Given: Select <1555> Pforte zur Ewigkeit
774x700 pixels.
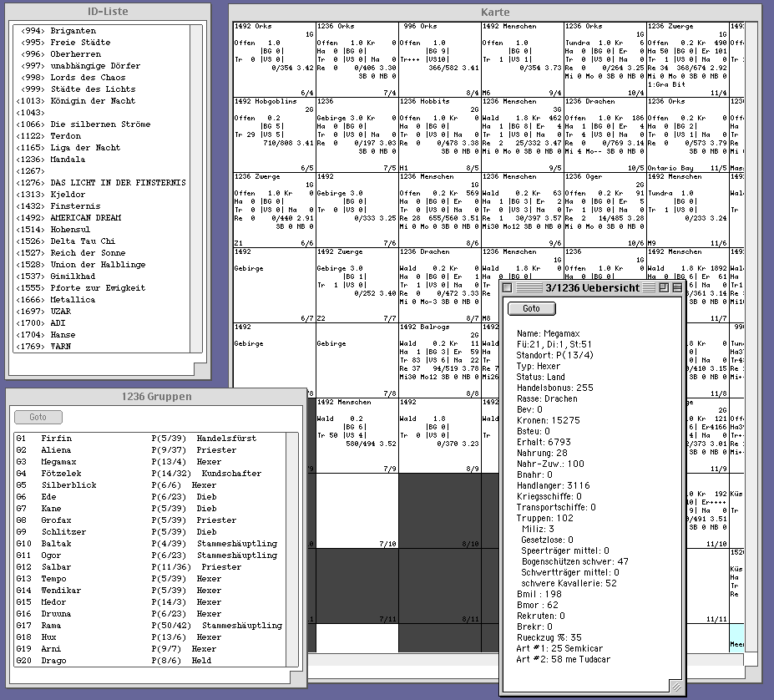Looking at the screenshot, I should click(x=101, y=288).
